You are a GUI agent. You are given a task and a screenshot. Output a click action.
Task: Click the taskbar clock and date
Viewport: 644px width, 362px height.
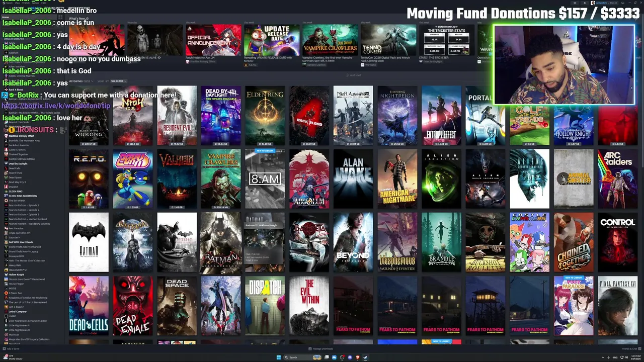(636, 357)
